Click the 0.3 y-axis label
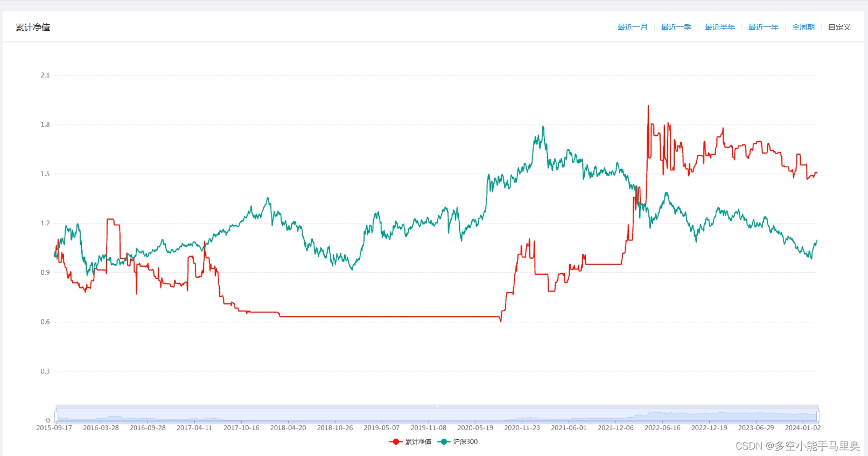Viewport: 868px width, 456px height. (45, 371)
